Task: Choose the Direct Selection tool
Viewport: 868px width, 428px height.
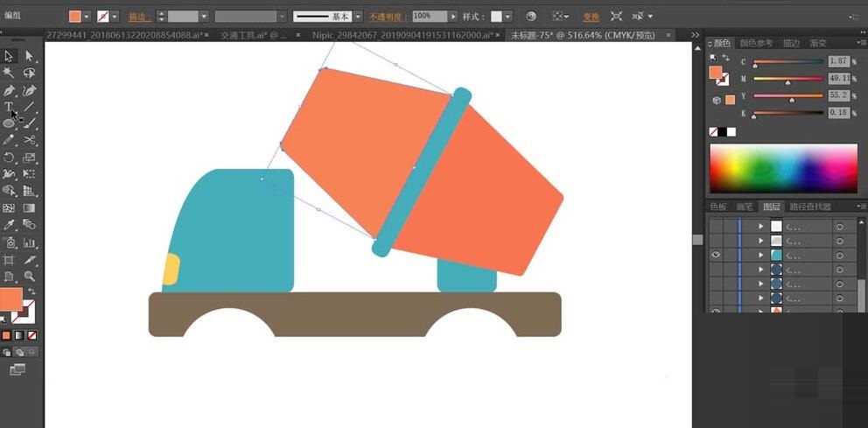Action: pos(29,56)
